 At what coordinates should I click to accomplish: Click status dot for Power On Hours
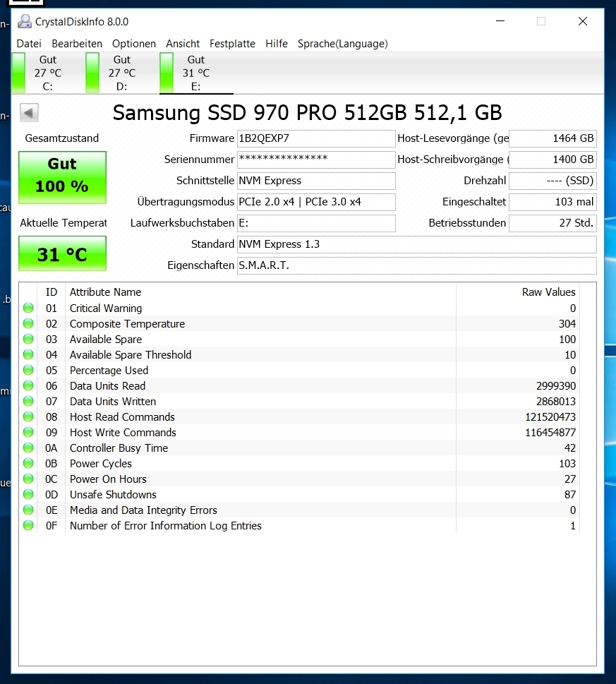tap(28, 479)
